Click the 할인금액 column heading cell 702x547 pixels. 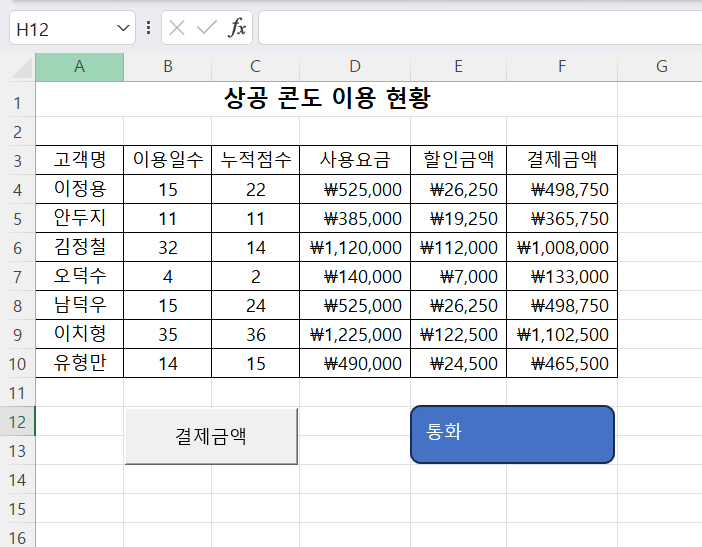pos(458,160)
